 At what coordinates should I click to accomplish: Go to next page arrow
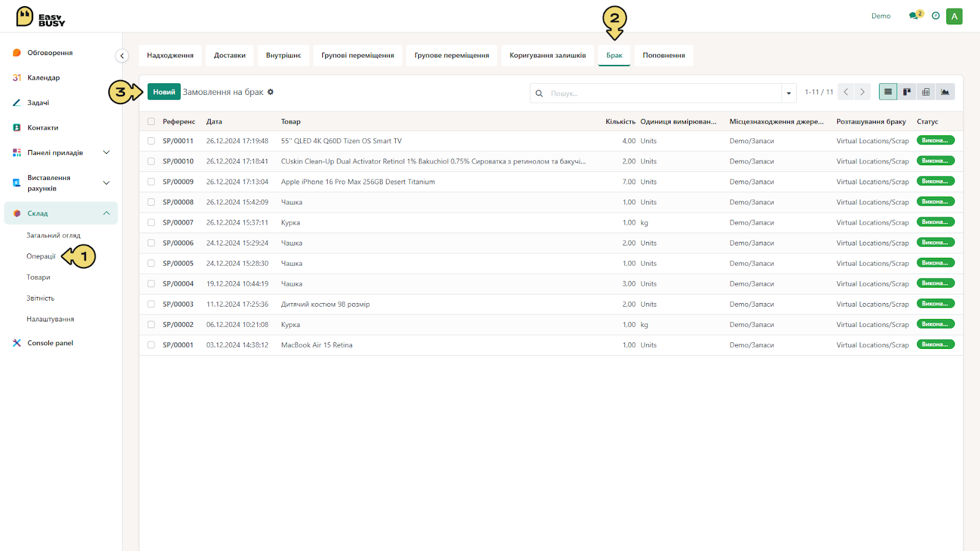click(x=862, y=92)
